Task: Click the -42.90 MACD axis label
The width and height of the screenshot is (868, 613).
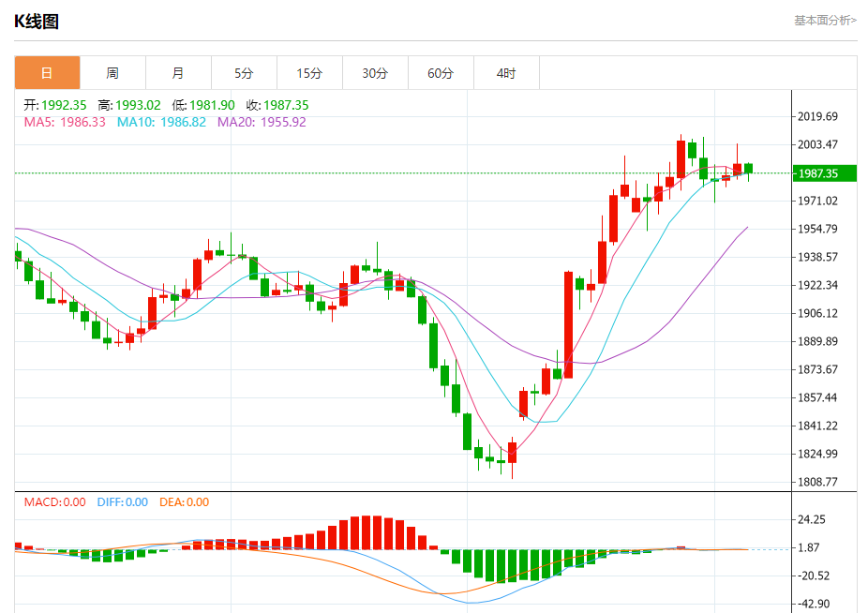Action: pos(814,605)
